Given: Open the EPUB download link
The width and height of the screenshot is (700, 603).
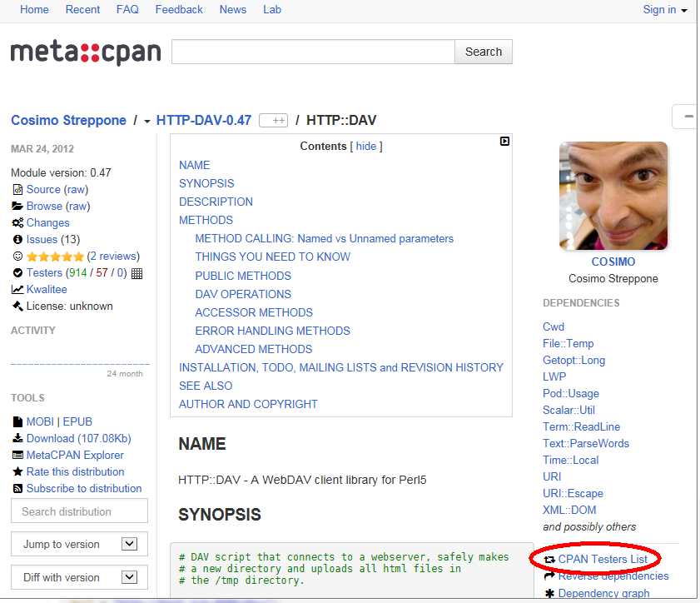Looking at the screenshot, I should pyautogui.click(x=77, y=421).
